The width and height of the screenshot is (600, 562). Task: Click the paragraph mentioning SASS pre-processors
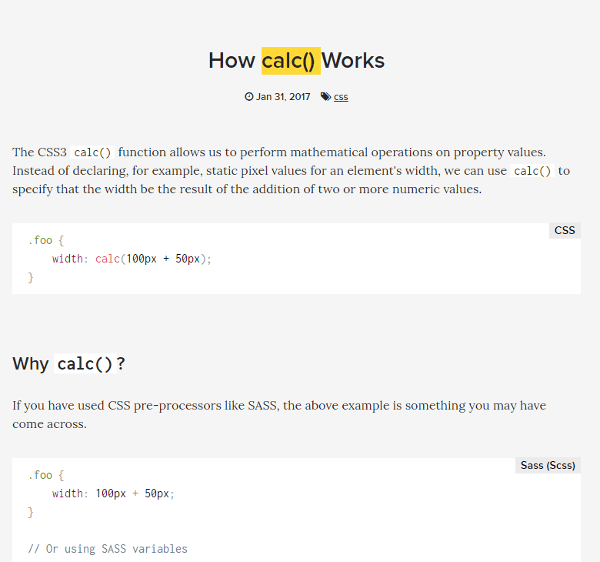pos(279,415)
